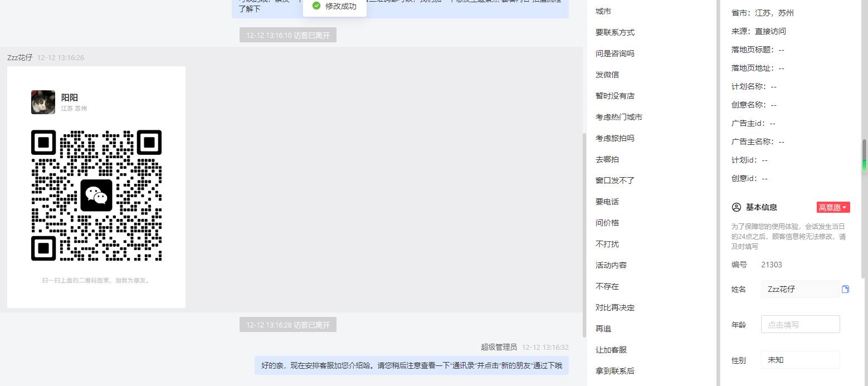Click the 创意名称 row
The height and width of the screenshot is (386, 868).
pyautogui.click(x=754, y=105)
